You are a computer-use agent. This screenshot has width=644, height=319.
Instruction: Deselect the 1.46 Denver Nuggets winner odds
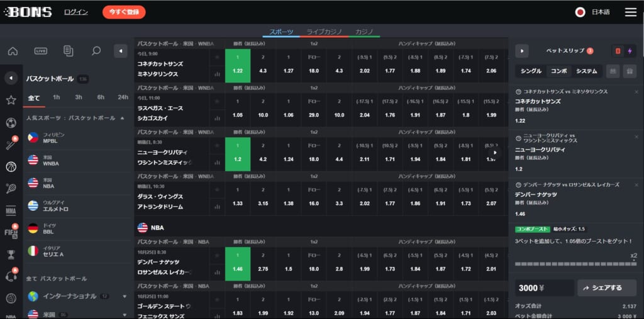pyautogui.click(x=237, y=264)
